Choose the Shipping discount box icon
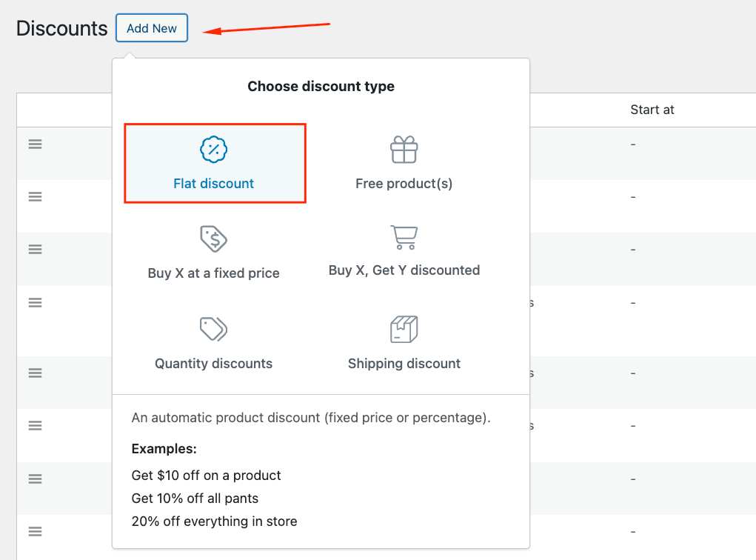This screenshot has height=560, width=756. point(404,329)
